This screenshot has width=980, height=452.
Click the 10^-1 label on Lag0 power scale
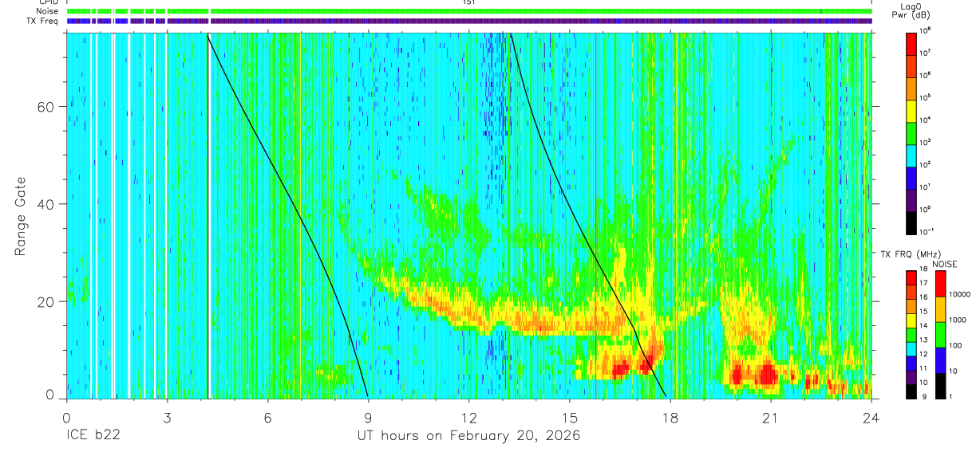pos(927,232)
